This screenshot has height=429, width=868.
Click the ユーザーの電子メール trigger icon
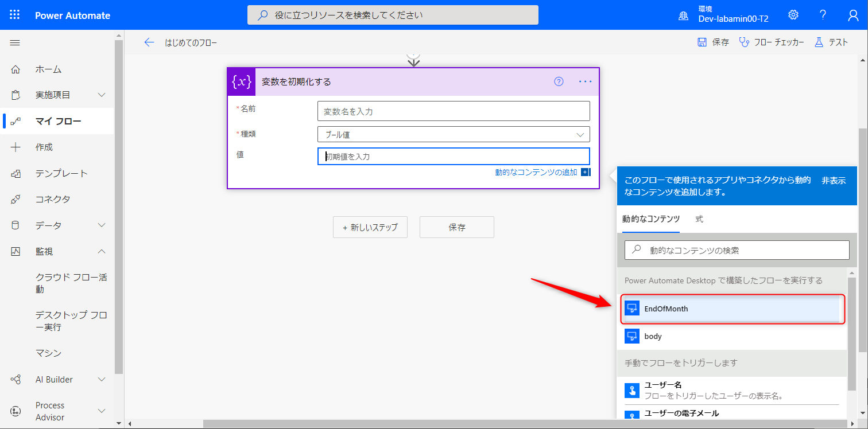pyautogui.click(x=632, y=416)
